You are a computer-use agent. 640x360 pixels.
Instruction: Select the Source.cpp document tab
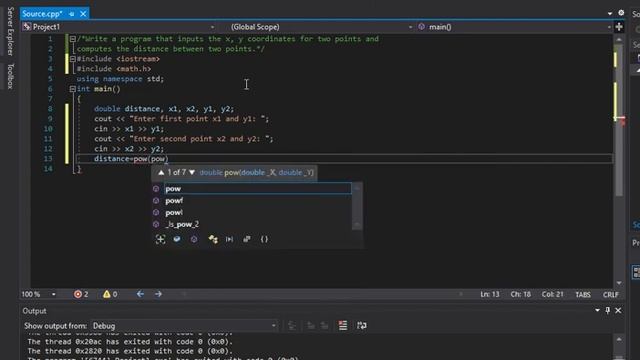[42, 14]
